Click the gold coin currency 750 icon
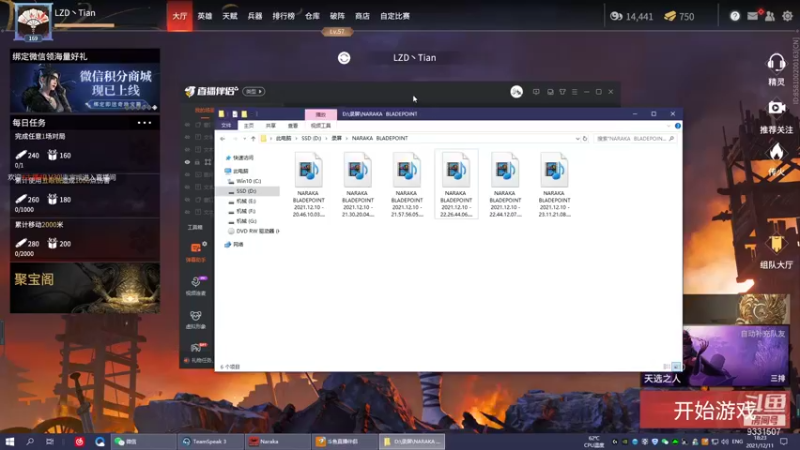The height and width of the screenshot is (450, 800). point(670,16)
